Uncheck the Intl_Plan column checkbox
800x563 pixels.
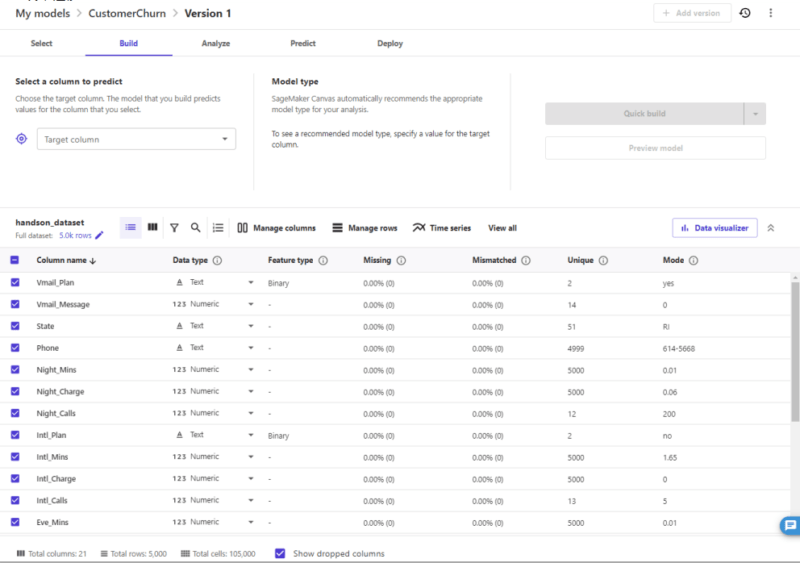coord(14,435)
